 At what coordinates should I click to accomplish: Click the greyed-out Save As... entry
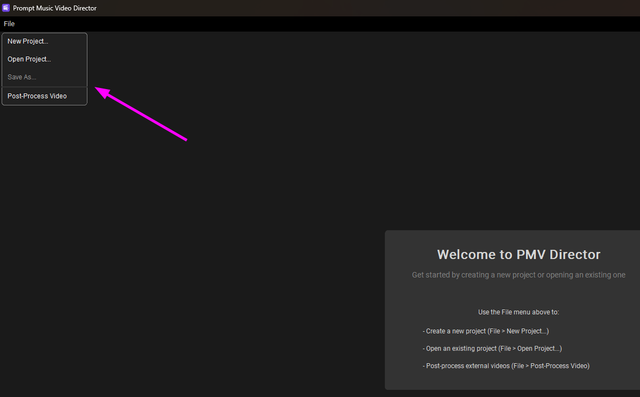(44, 77)
